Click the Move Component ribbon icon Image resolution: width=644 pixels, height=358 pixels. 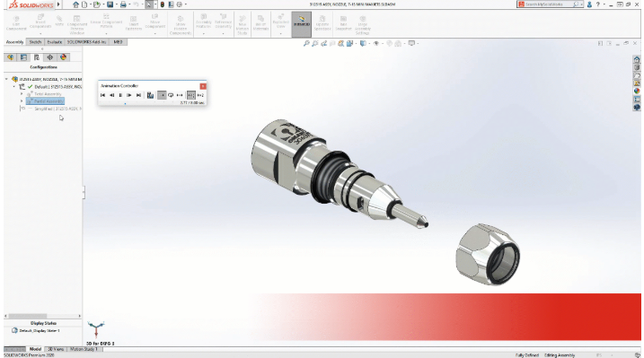coord(154,22)
